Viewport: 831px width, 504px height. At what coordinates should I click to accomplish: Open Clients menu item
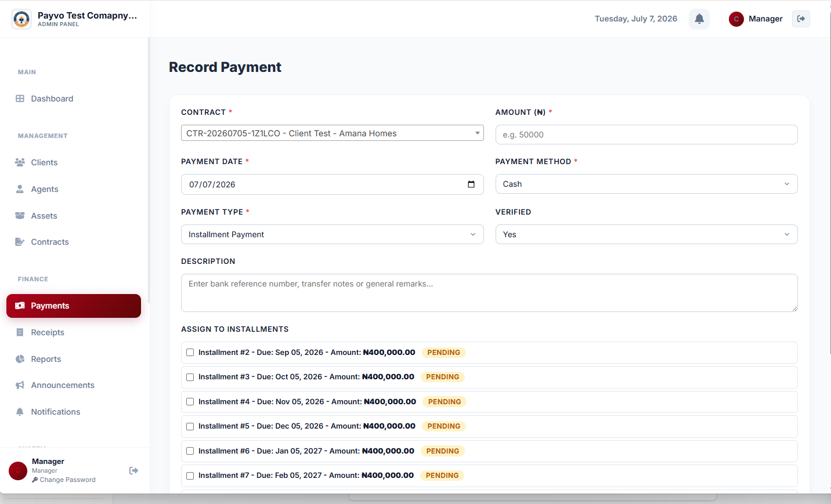click(x=74, y=162)
